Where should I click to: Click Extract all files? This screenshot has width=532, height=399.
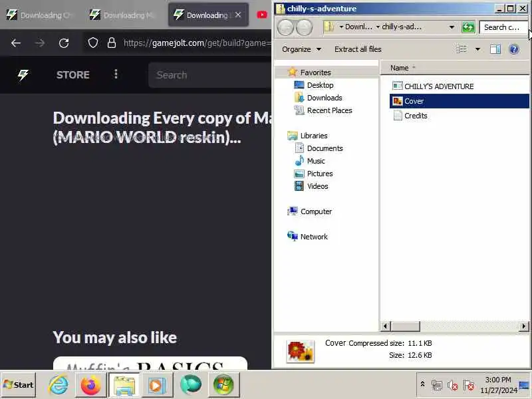358,49
